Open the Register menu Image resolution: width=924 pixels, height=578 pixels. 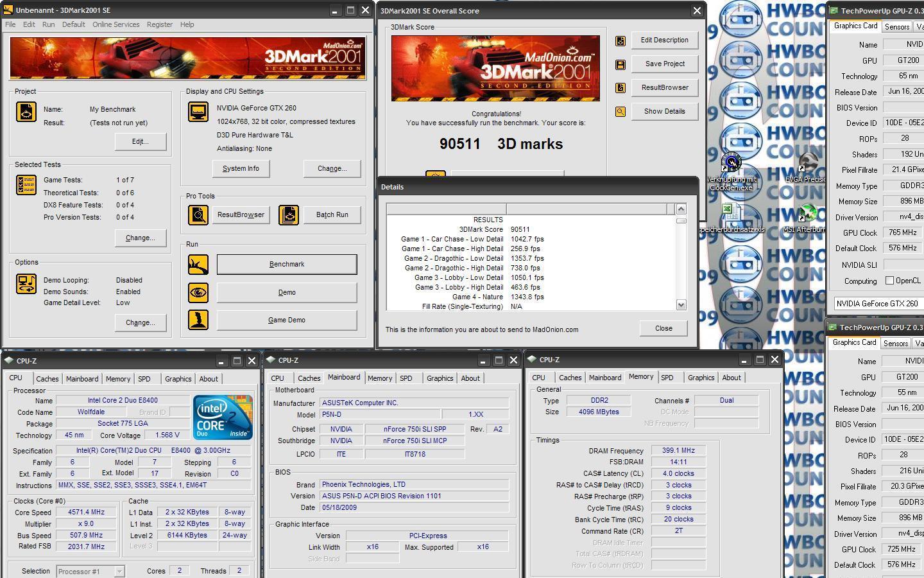(159, 24)
